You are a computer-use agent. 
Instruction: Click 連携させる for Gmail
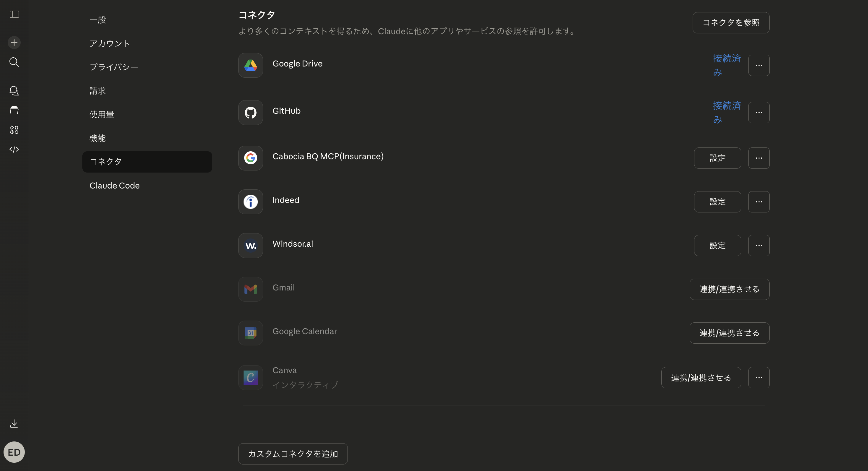pyautogui.click(x=729, y=289)
